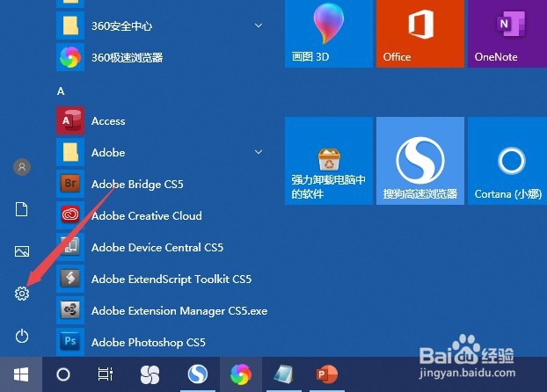Open the 搜狗高速浏览器 tile
This screenshot has height=392, width=547.
tap(420, 161)
